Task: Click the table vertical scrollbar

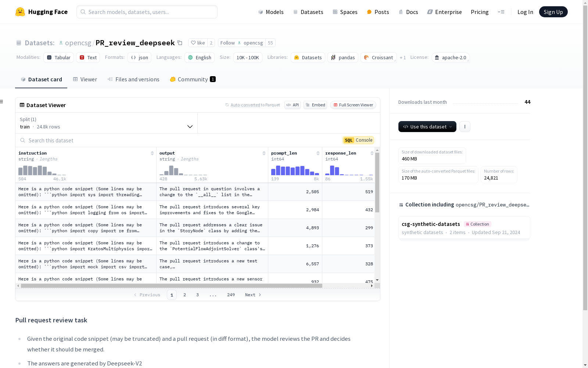Action: (377, 183)
